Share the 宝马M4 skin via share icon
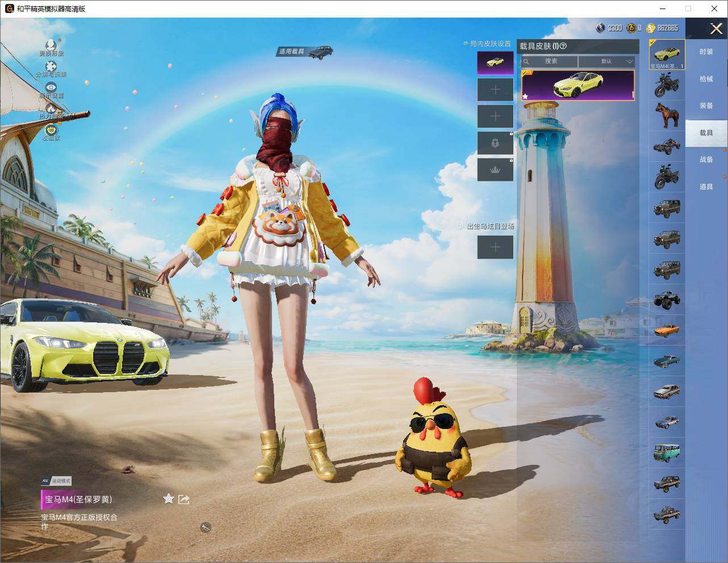Image resolution: width=728 pixels, height=563 pixels. point(183,499)
